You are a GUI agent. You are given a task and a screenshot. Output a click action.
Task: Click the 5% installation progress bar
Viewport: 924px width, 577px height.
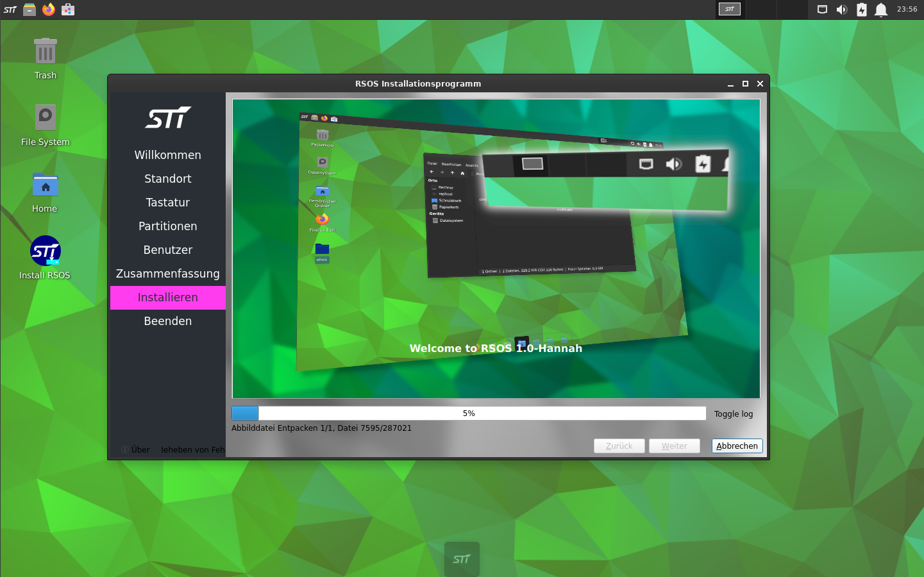(x=469, y=414)
